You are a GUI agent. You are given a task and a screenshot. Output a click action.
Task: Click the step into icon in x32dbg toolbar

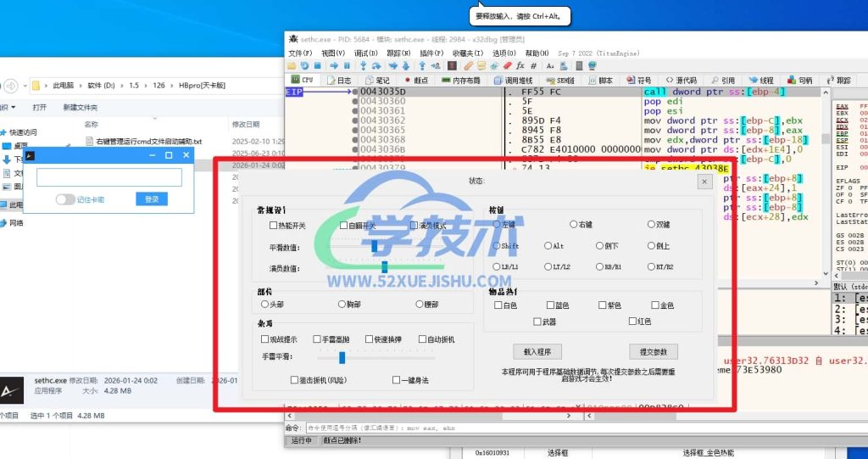pyautogui.click(x=363, y=65)
